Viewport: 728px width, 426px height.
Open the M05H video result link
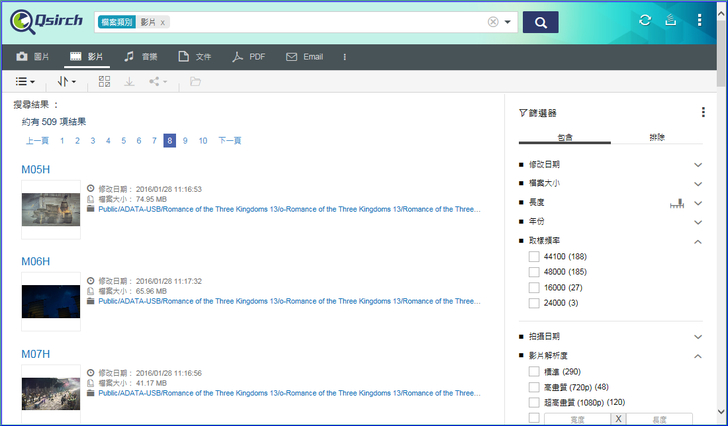click(36, 169)
